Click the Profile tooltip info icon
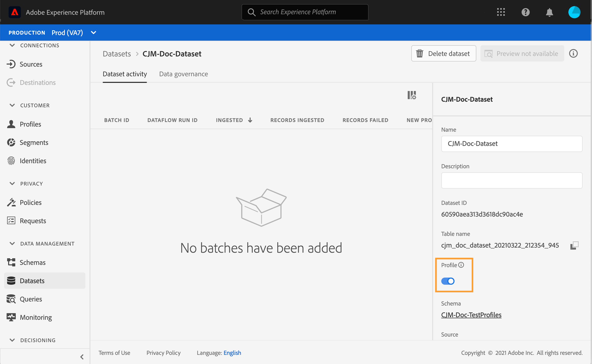592x364 pixels. pos(461,265)
